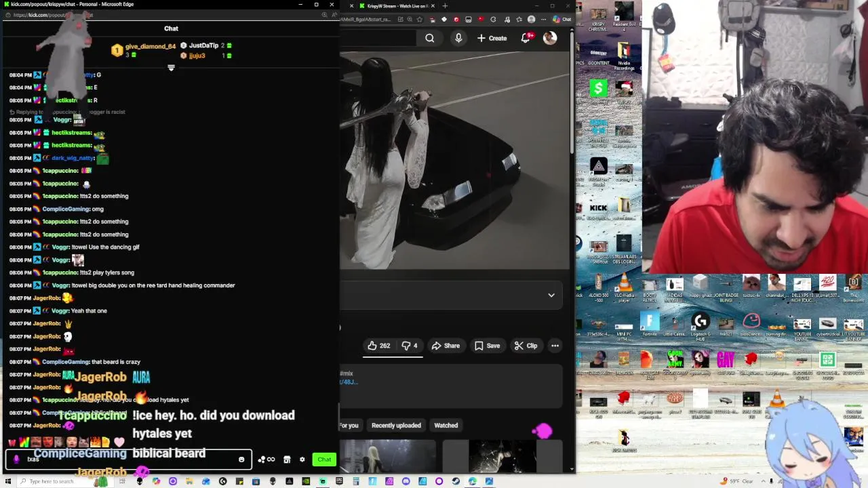This screenshot has width=868, height=488.
Task: Open more actions ellipsis under video
Action: click(x=555, y=346)
